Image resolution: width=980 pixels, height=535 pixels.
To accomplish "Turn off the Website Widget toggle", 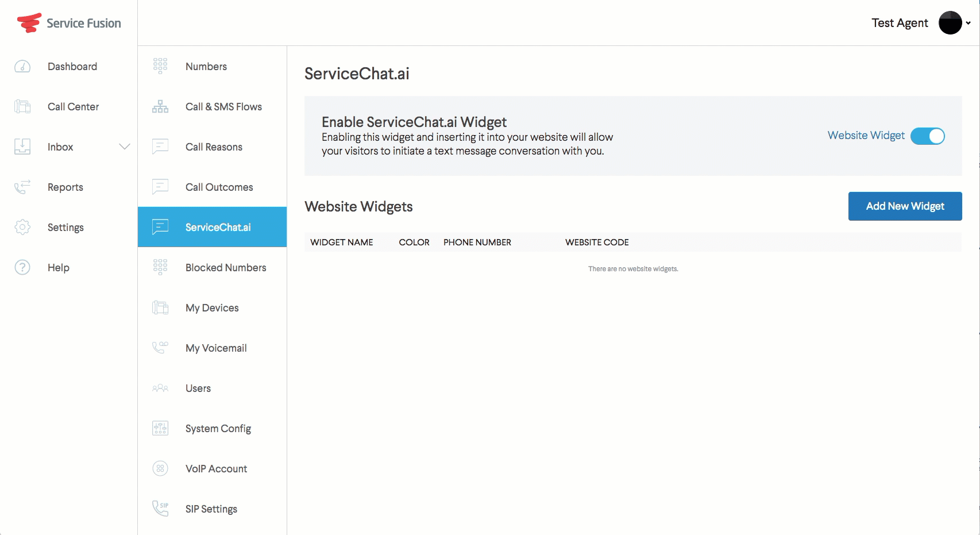I will click(x=928, y=136).
